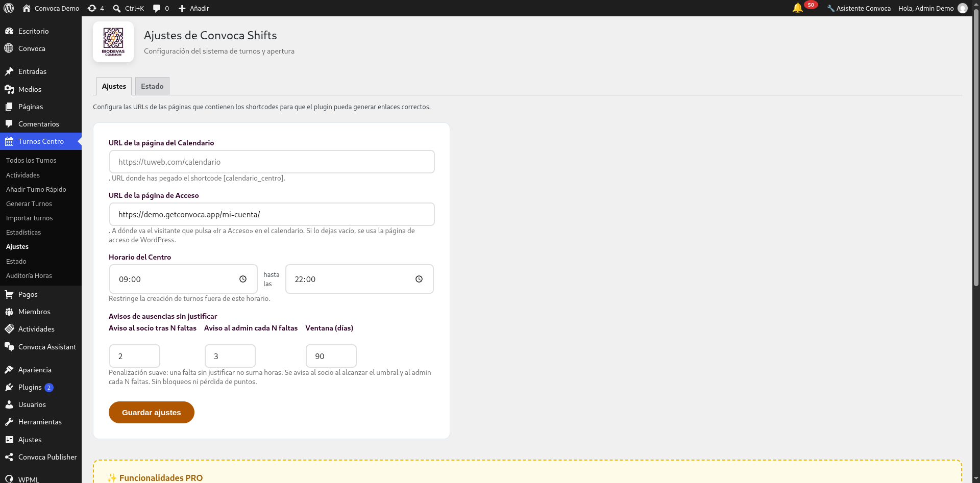This screenshot has width=980, height=483.
Task: Click the updates icon showing 4
Action: 92,8
